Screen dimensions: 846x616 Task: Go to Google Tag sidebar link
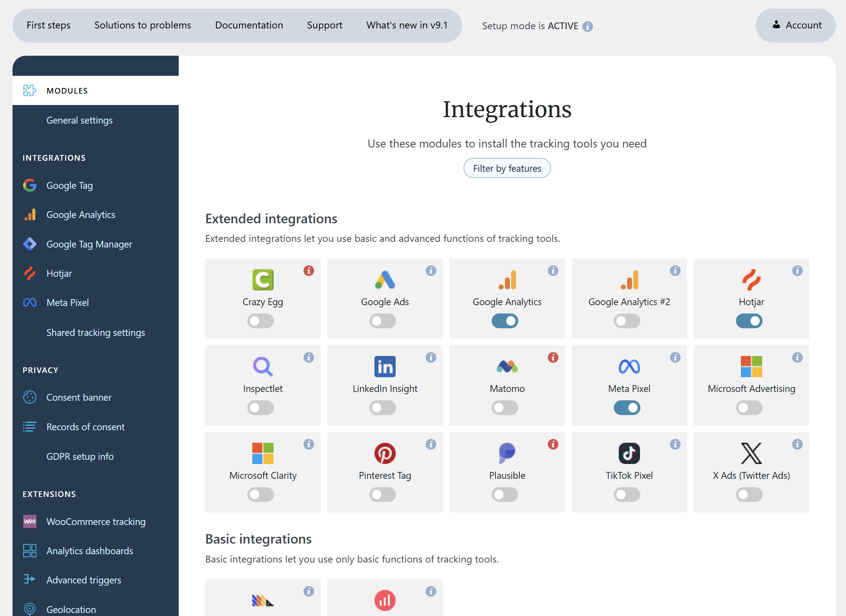[x=69, y=185]
